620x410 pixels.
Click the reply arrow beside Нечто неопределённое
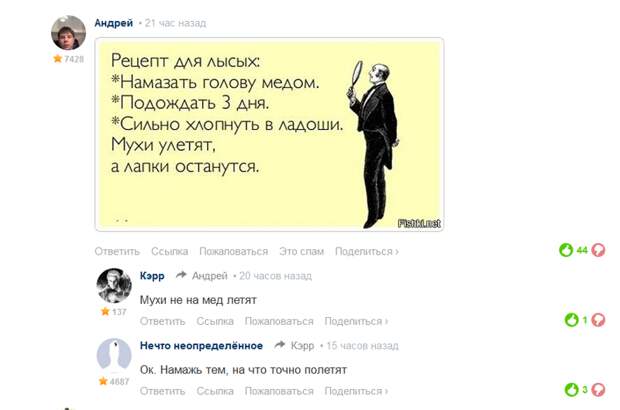[x=280, y=345]
